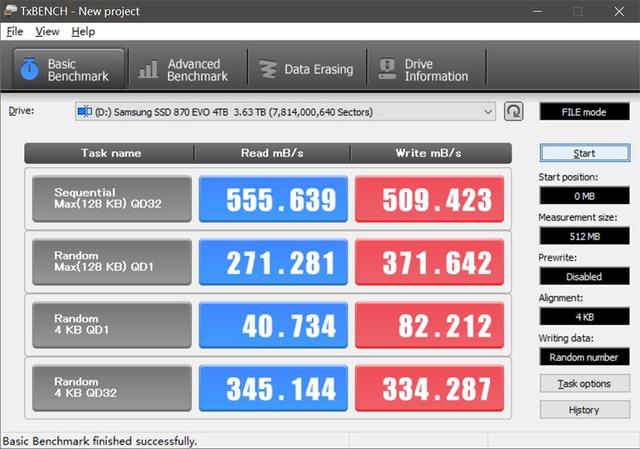
Task: Click the Write mB/s column header
Action: pyautogui.click(x=429, y=153)
